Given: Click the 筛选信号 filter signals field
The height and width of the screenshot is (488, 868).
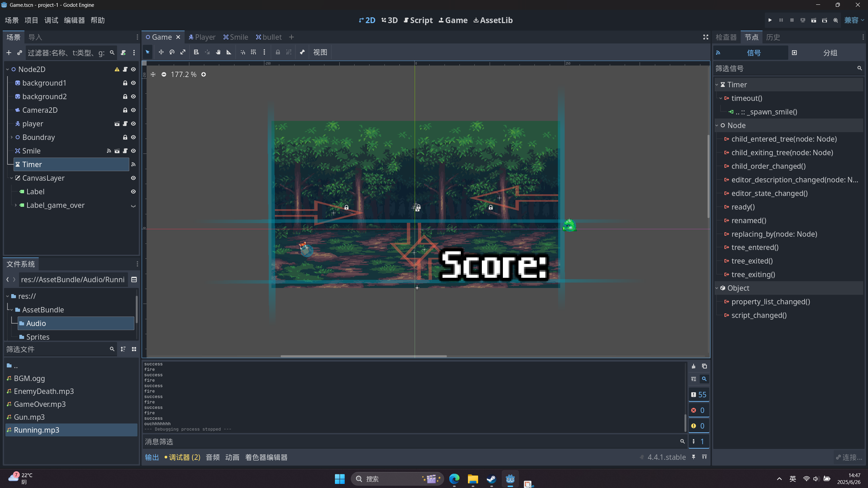Looking at the screenshot, I should tap(784, 69).
